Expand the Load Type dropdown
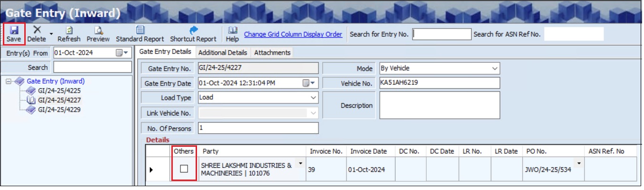This screenshot has width=644, height=190. tap(313, 97)
